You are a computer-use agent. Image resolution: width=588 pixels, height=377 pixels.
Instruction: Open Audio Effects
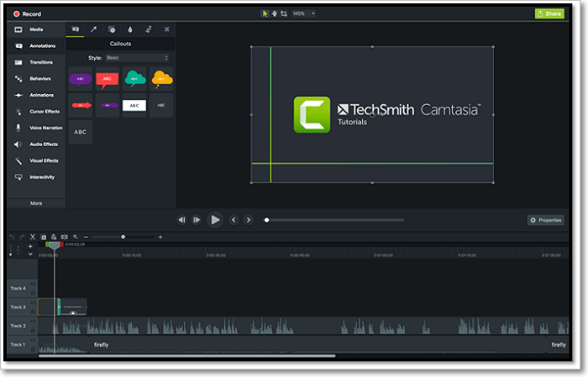click(36, 144)
